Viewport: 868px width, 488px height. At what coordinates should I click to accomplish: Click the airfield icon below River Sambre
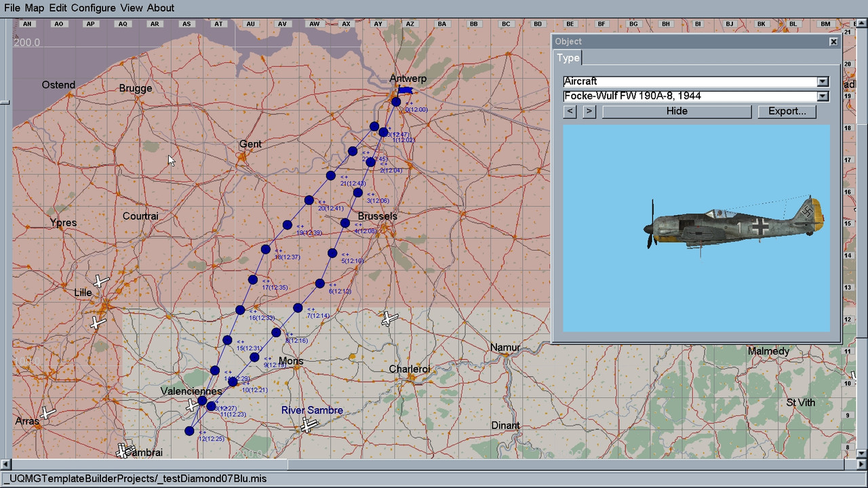coord(310,425)
